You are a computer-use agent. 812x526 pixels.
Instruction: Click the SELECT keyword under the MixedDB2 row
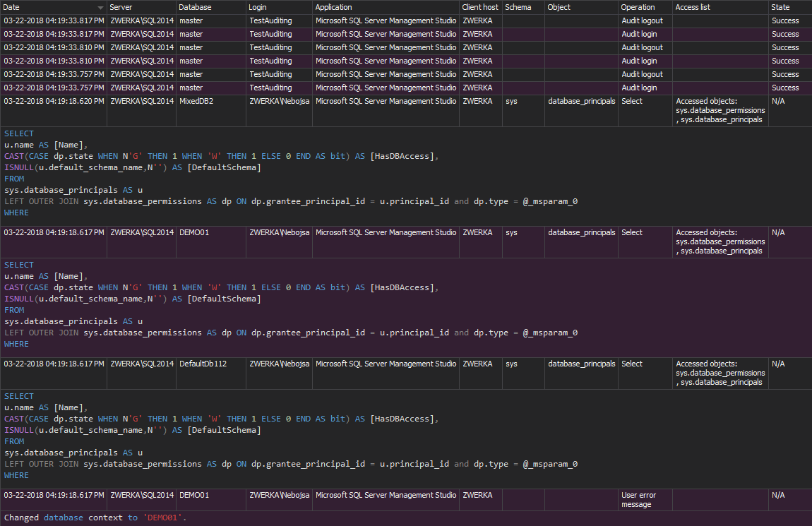tap(18, 133)
